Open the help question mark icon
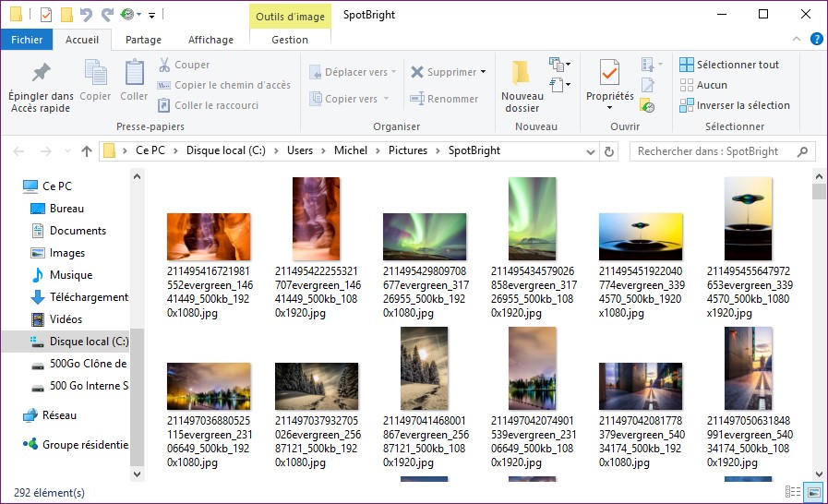This screenshot has height=504, width=828. [x=816, y=39]
